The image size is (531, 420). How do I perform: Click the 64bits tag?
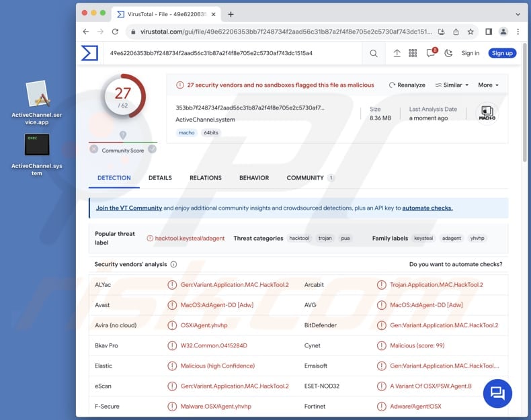211,132
